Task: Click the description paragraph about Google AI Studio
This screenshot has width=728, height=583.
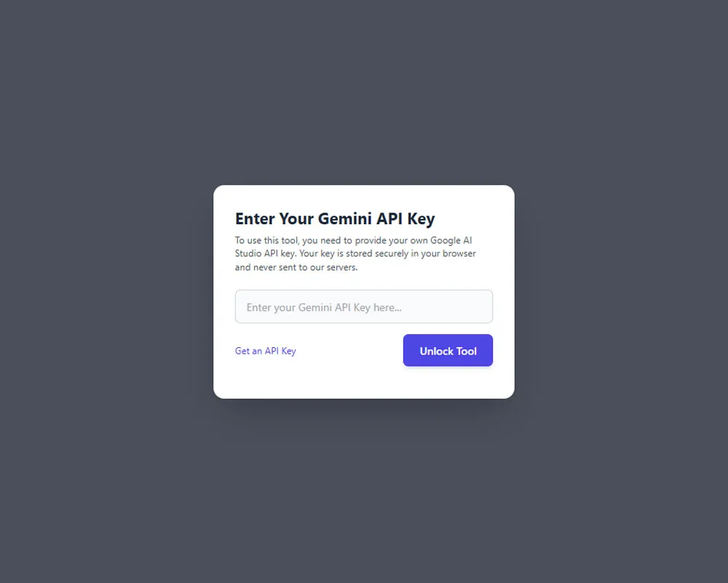Action: [355, 253]
